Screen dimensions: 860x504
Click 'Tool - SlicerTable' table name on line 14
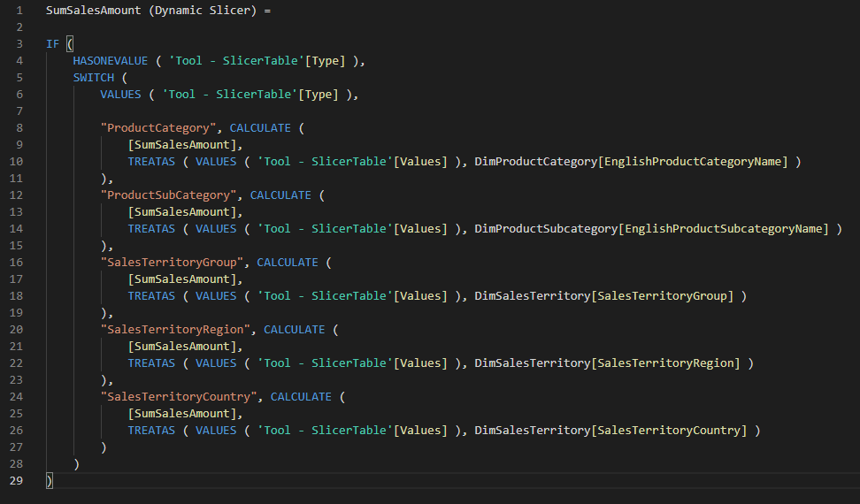[325, 229]
